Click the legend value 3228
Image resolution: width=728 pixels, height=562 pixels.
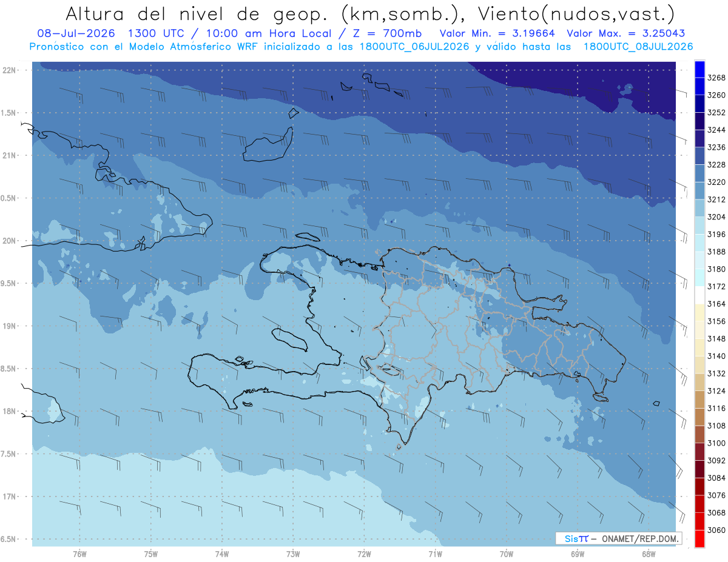[716, 165]
